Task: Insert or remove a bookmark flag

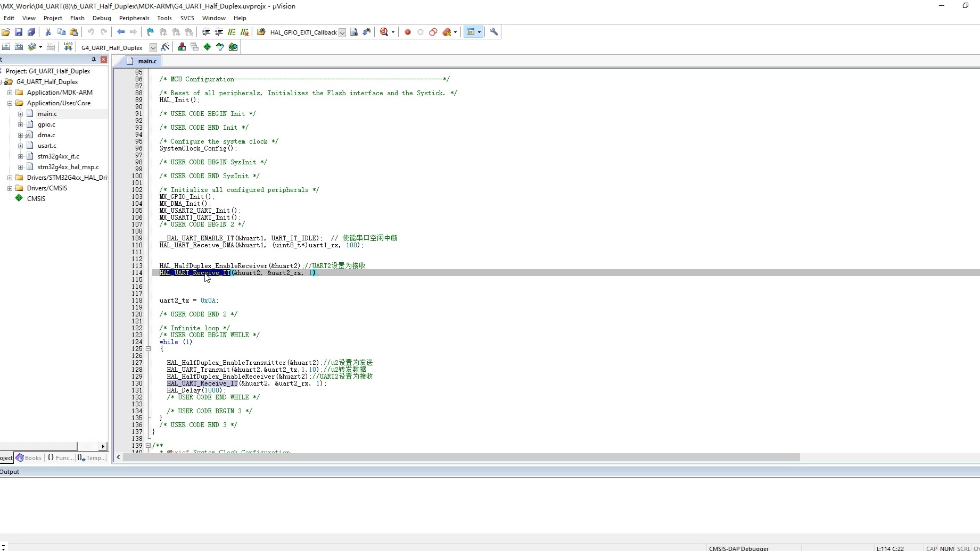Action: tap(150, 32)
